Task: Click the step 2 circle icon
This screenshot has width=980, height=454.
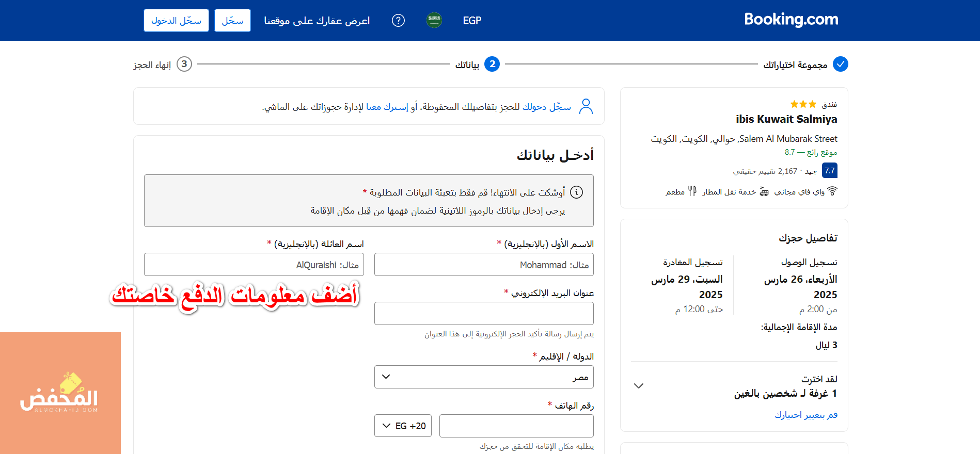Action: (x=492, y=64)
